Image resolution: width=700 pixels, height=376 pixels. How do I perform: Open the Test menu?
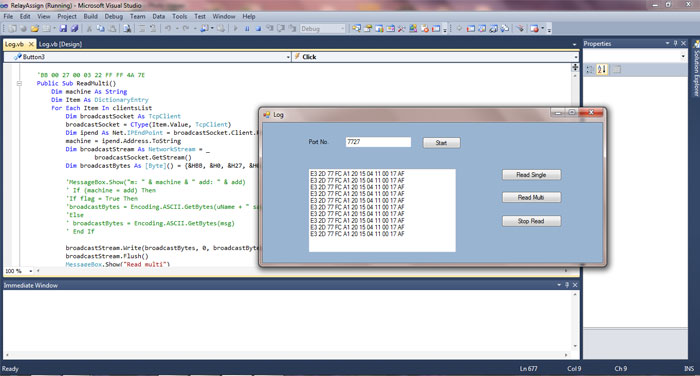[x=200, y=17]
